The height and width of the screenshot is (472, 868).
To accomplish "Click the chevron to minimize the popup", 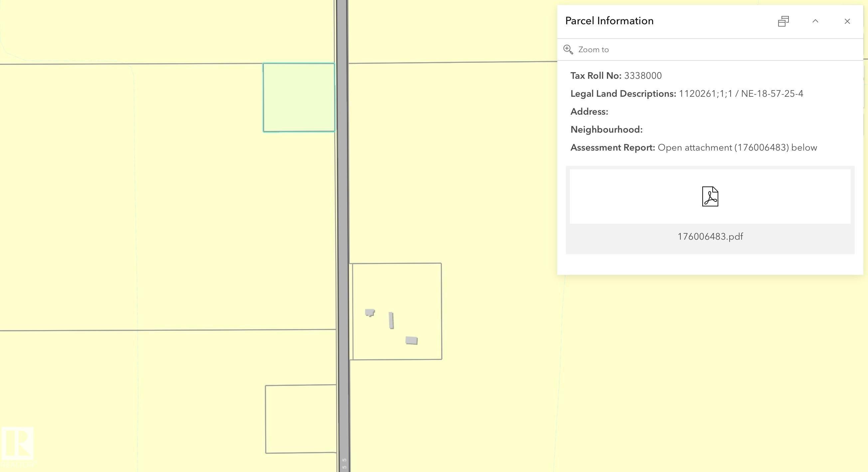I will (x=815, y=21).
